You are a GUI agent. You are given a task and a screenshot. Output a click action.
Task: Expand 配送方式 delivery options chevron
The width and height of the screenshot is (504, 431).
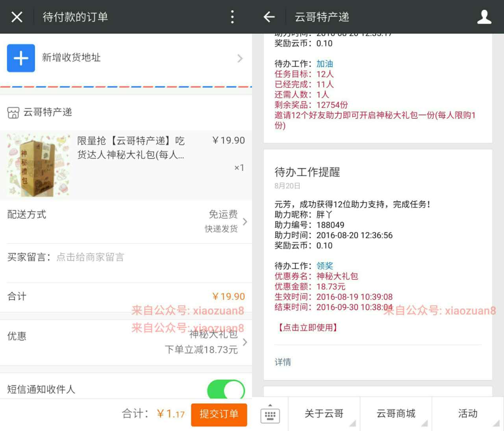[245, 222]
